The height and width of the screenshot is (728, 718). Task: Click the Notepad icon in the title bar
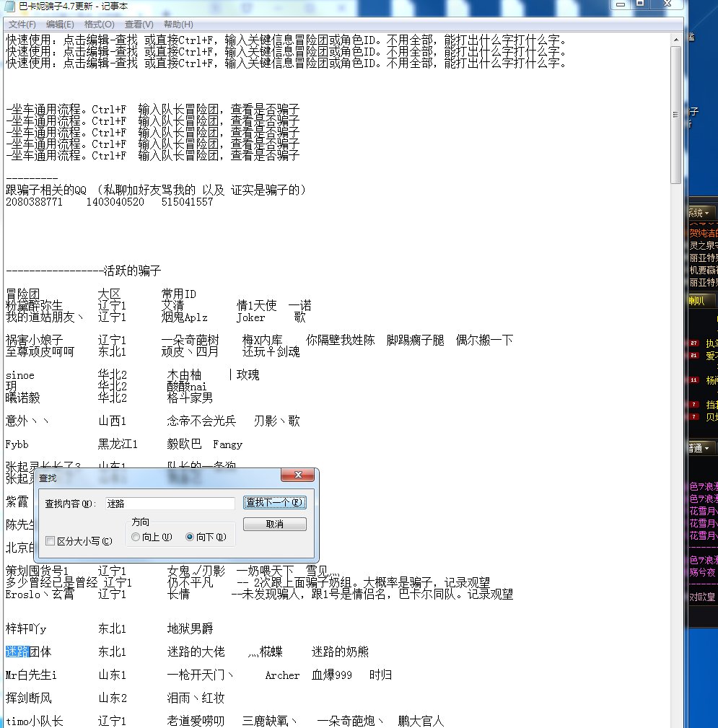click(9, 4)
